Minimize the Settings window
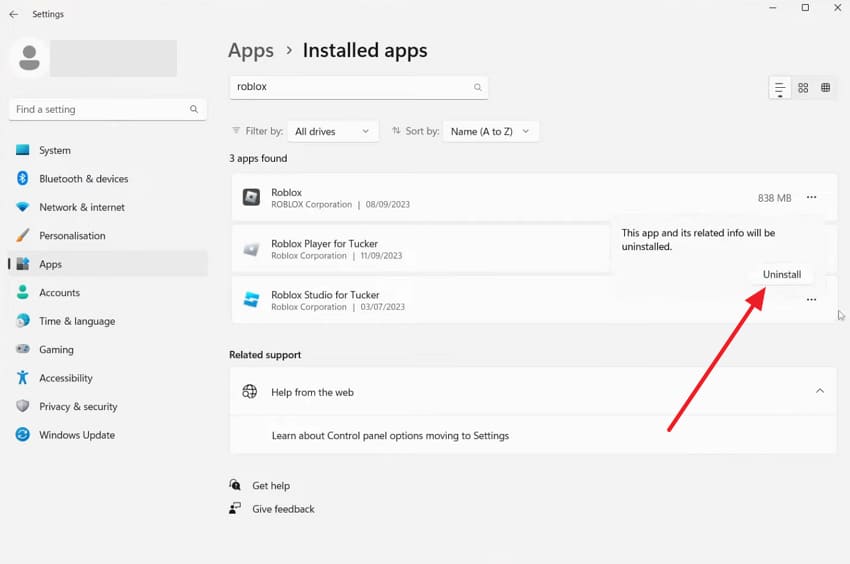850x564 pixels. [772, 8]
